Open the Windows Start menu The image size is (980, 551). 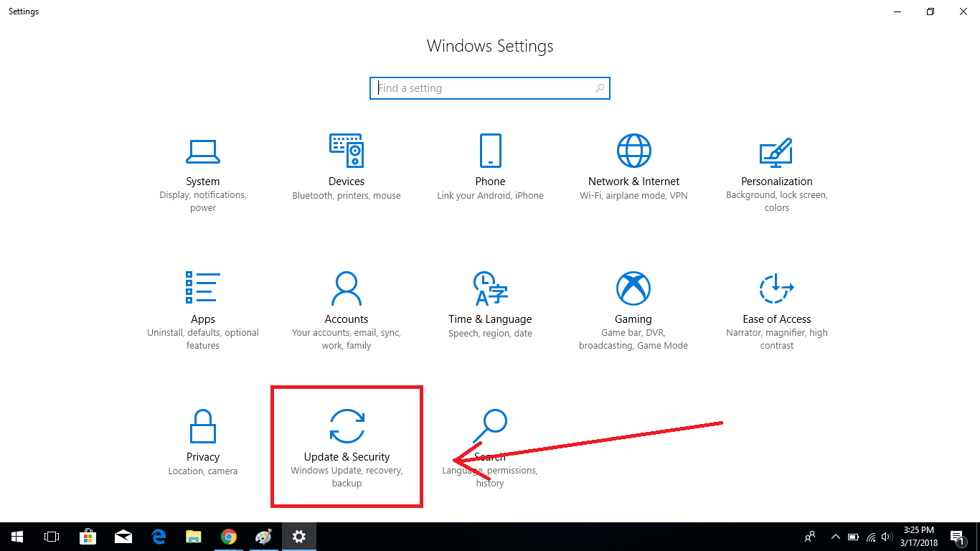point(17,537)
